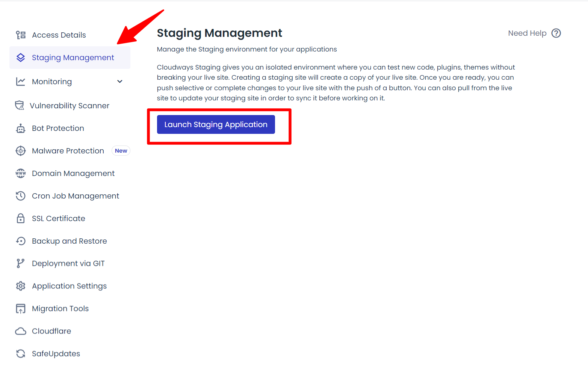Open Backup and Restore section

(x=69, y=241)
